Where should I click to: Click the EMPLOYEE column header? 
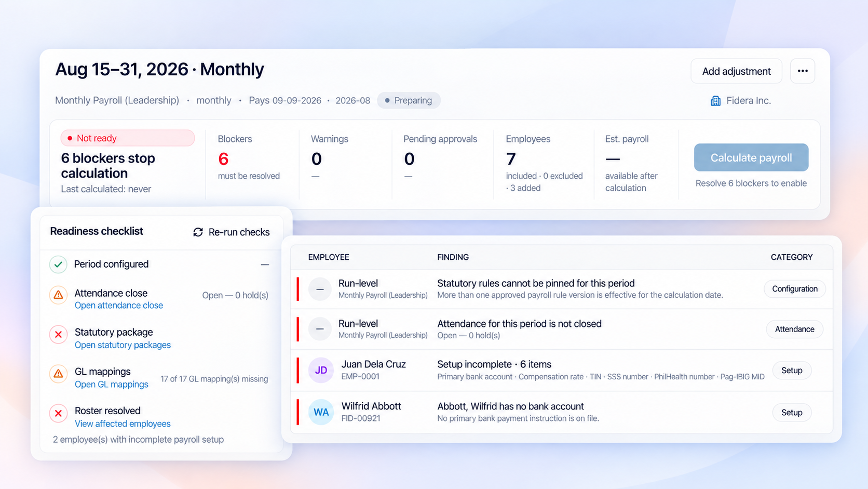(329, 257)
